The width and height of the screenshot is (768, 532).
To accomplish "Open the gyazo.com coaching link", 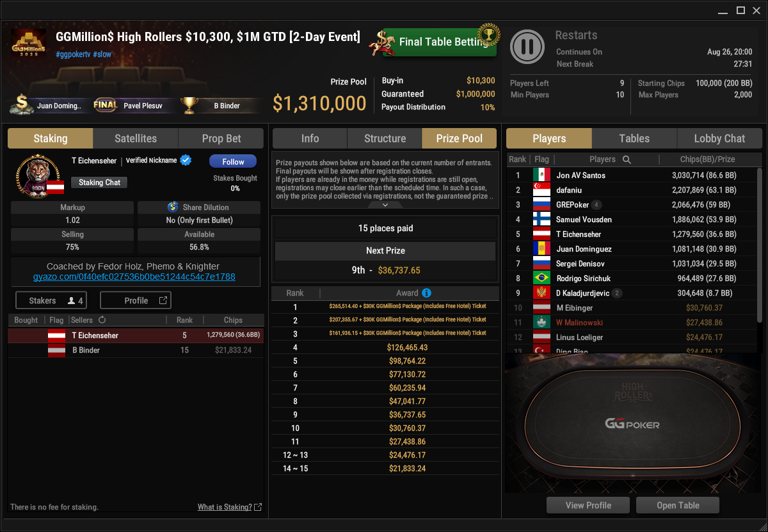I will point(134,277).
